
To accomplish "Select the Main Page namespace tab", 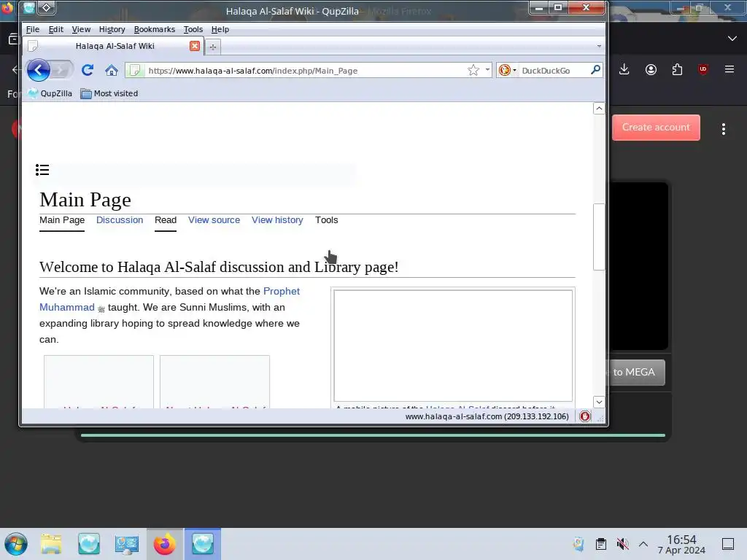I will pyautogui.click(x=62, y=220).
